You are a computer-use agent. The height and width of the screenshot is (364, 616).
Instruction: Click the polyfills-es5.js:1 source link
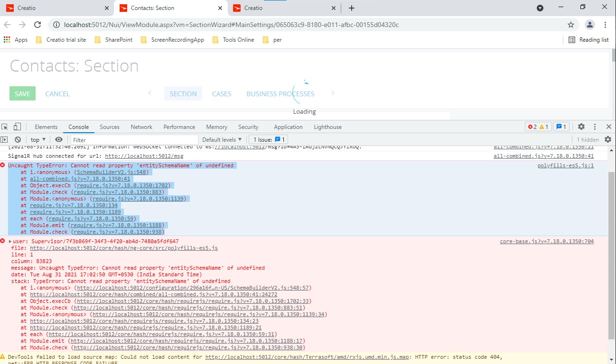[565, 165]
